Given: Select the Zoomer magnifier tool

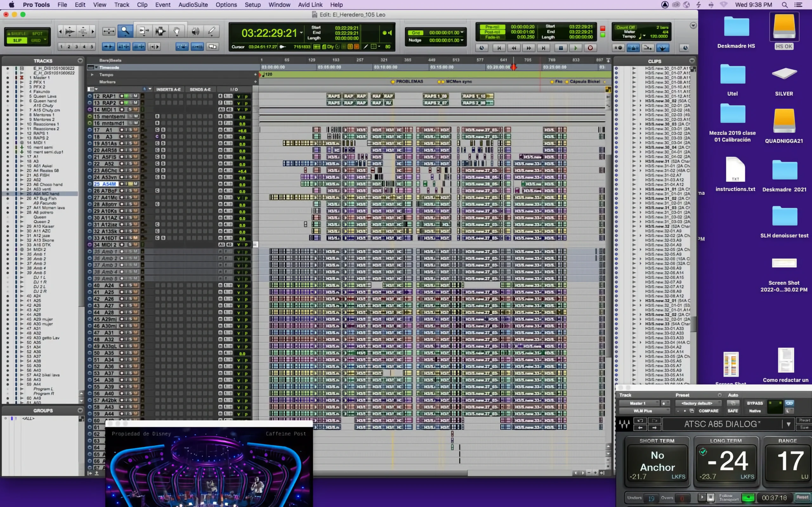Looking at the screenshot, I should click(125, 31).
